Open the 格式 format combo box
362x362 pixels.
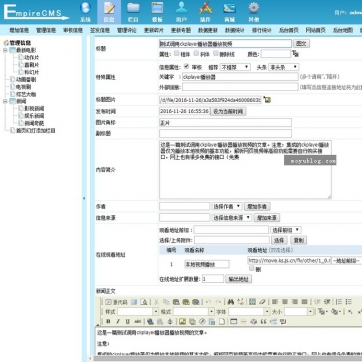click(194, 312)
